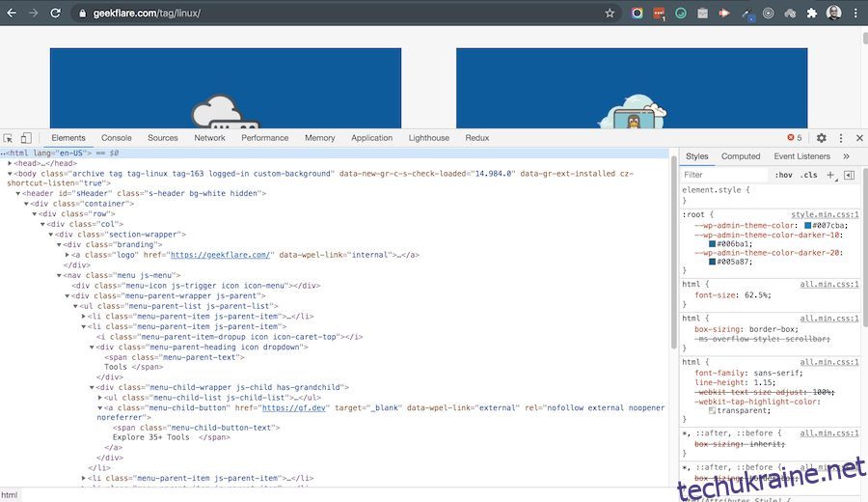
Task: Collapse the body element node
Action: pos(10,174)
